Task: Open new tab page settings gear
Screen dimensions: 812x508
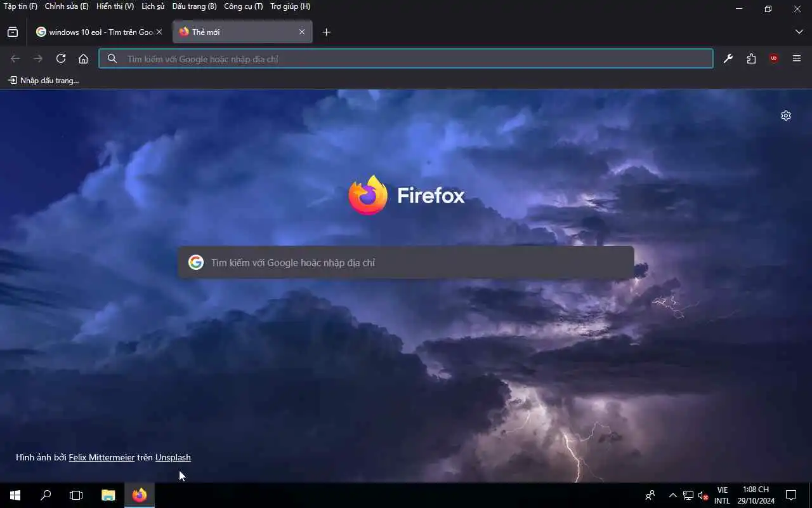Action: 786,116
